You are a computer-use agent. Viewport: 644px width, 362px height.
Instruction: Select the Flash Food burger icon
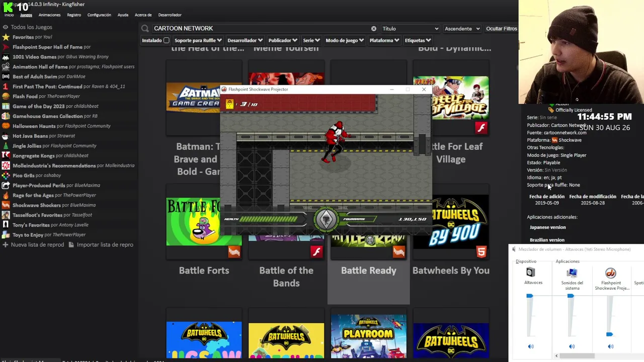6,97
